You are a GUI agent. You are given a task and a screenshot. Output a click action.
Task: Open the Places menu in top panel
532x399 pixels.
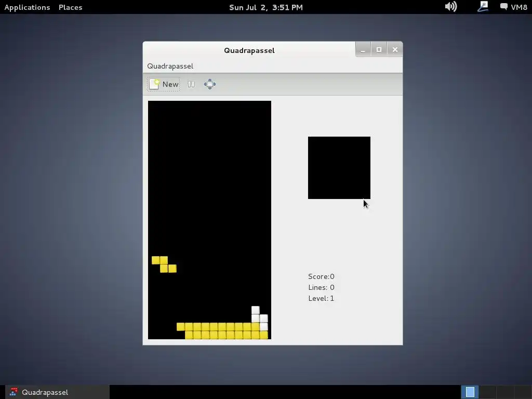pos(70,7)
